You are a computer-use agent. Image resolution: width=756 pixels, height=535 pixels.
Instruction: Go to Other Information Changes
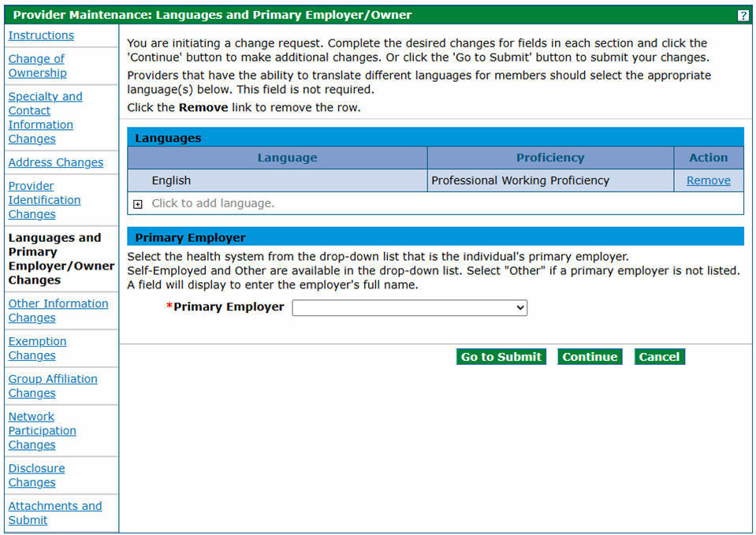pyautogui.click(x=58, y=310)
